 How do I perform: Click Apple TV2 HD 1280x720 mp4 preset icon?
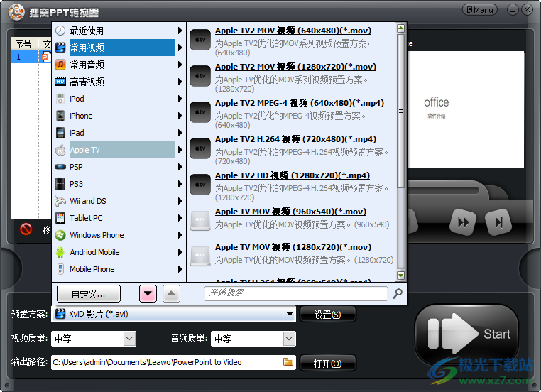pyautogui.click(x=200, y=185)
